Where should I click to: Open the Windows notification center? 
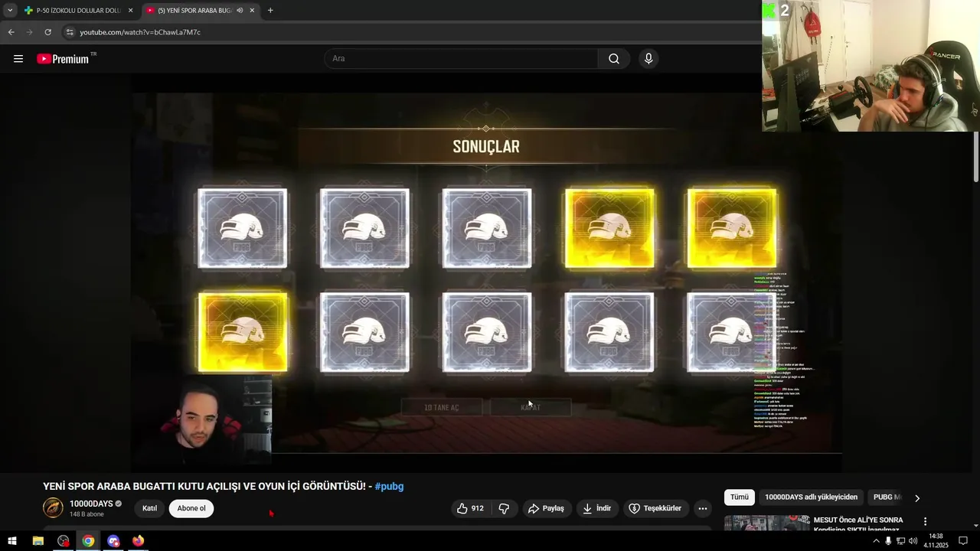963,541
